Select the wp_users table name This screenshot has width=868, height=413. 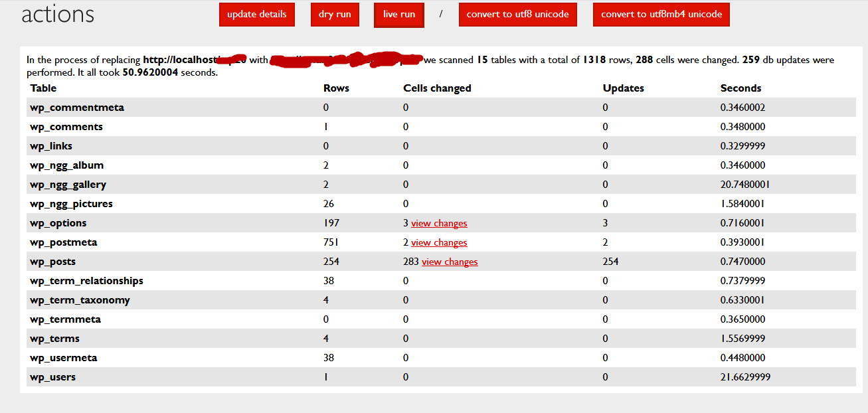pyautogui.click(x=53, y=377)
